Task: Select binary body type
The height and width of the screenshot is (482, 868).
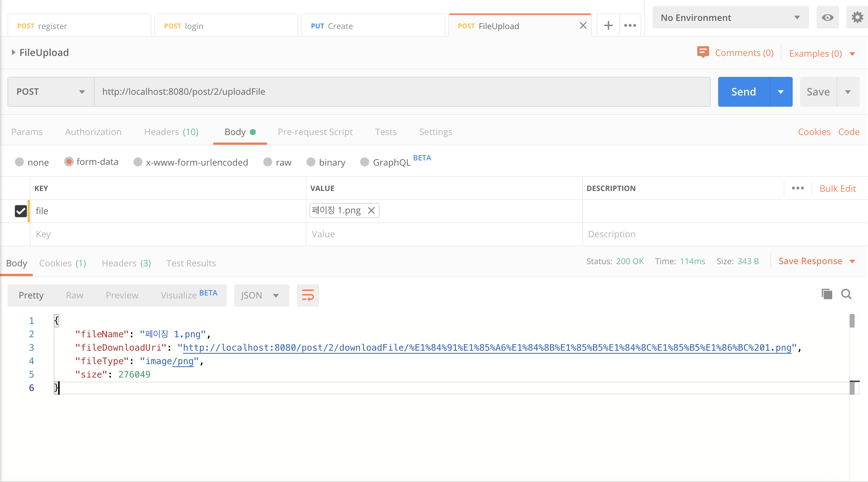Action: tap(311, 162)
